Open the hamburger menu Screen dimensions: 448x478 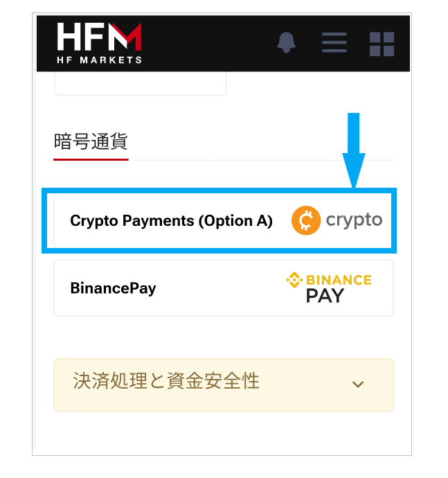(x=334, y=43)
